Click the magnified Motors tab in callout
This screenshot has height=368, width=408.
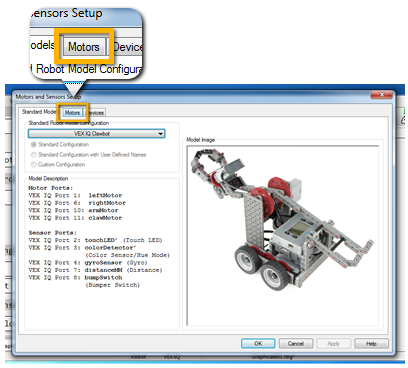coord(84,47)
